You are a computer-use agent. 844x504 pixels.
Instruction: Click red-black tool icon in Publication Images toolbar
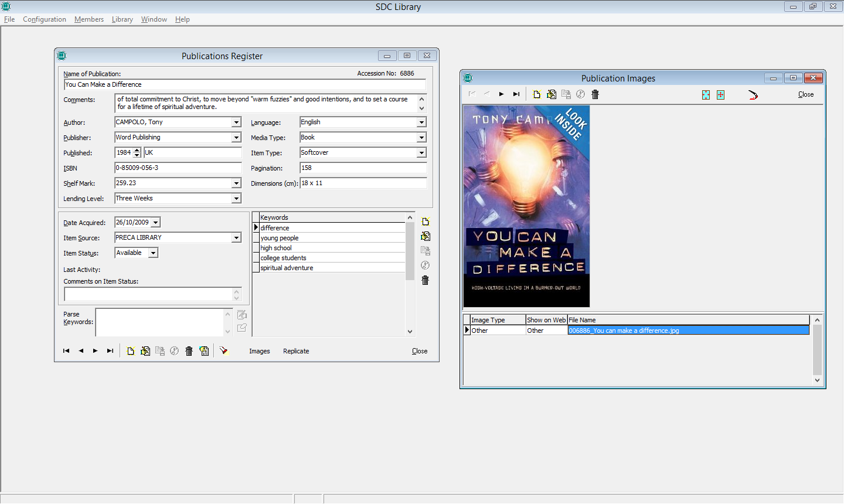[x=753, y=94]
